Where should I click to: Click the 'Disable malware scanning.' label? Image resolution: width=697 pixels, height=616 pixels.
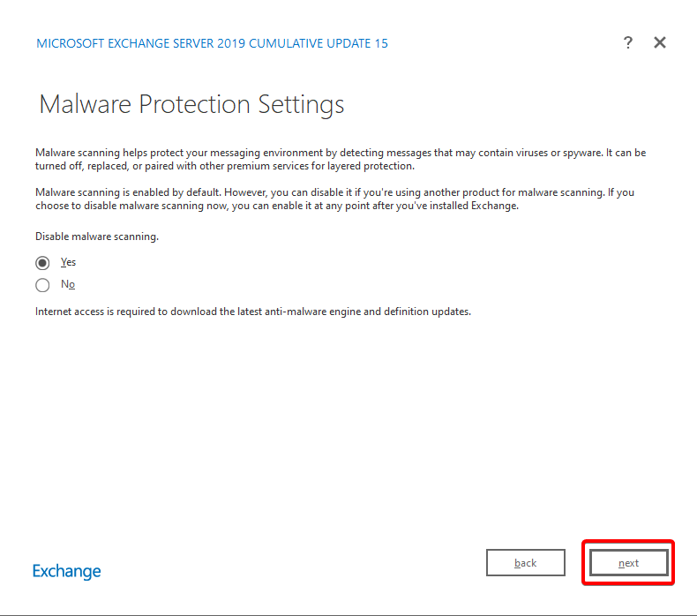click(97, 237)
